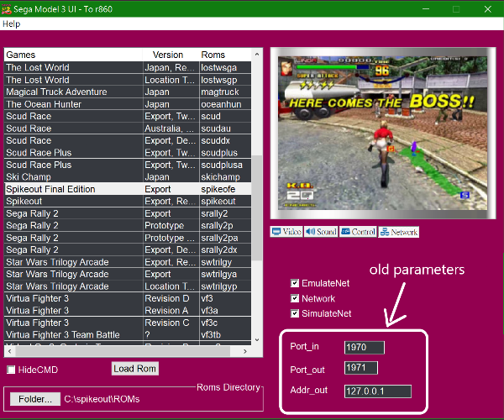Click the Games column header
Viewport: 504px width, 420px height.
click(x=73, y=55)
